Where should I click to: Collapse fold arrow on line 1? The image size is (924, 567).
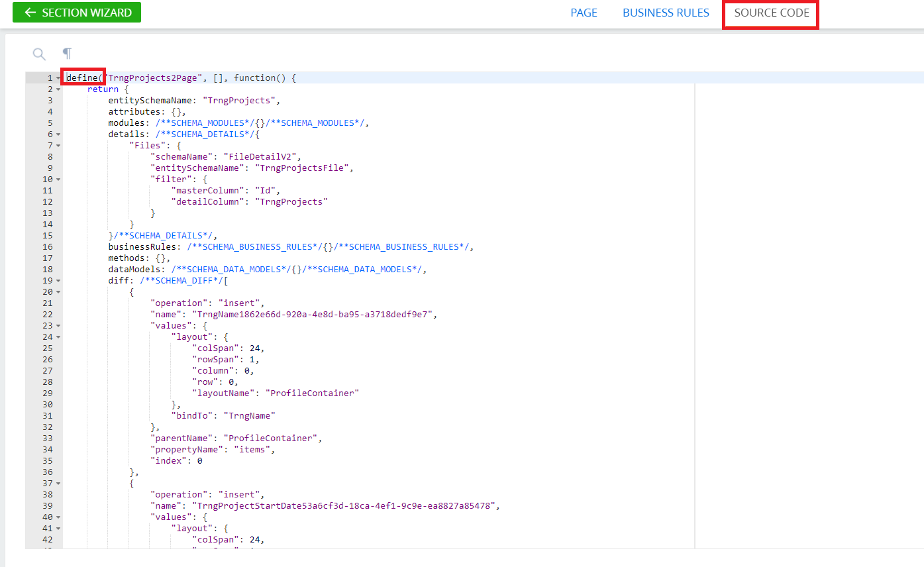[58, 78]
